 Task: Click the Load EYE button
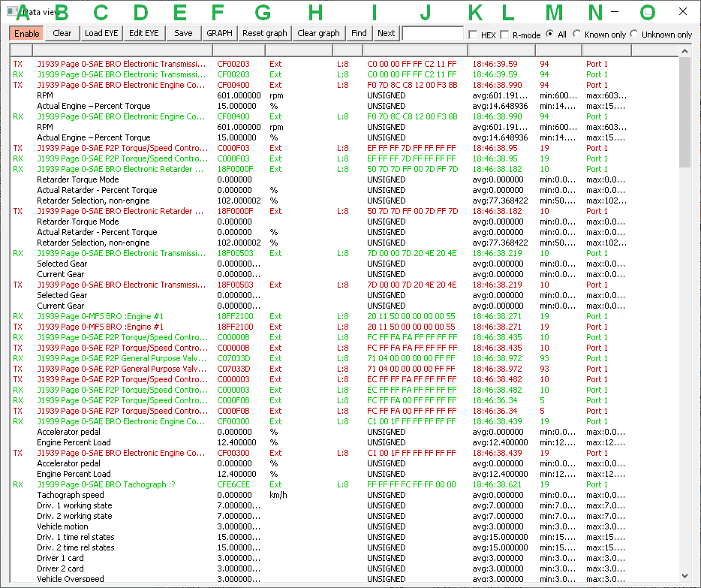click(x=101, y=33)
